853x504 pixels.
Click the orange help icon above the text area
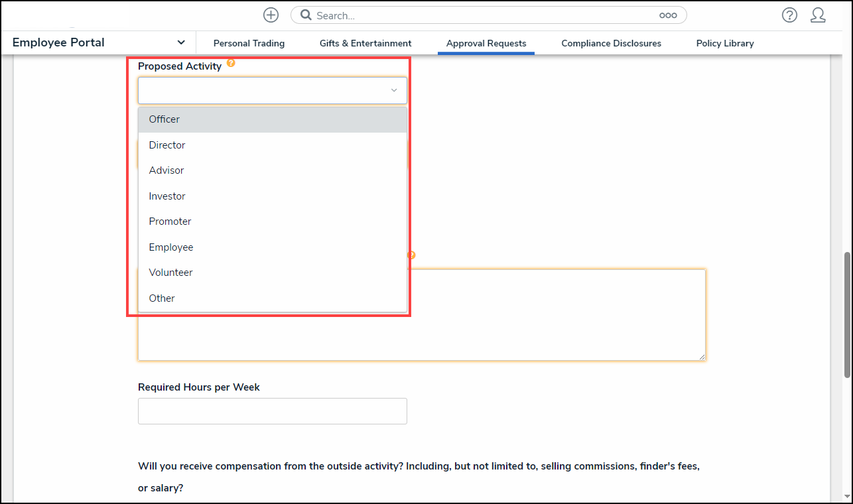coord(411,255)
